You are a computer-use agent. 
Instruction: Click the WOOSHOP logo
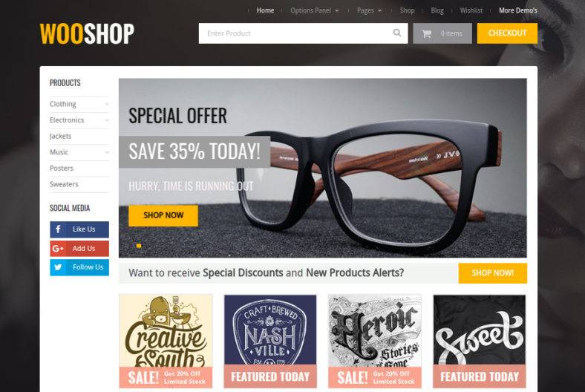[87, 34]
